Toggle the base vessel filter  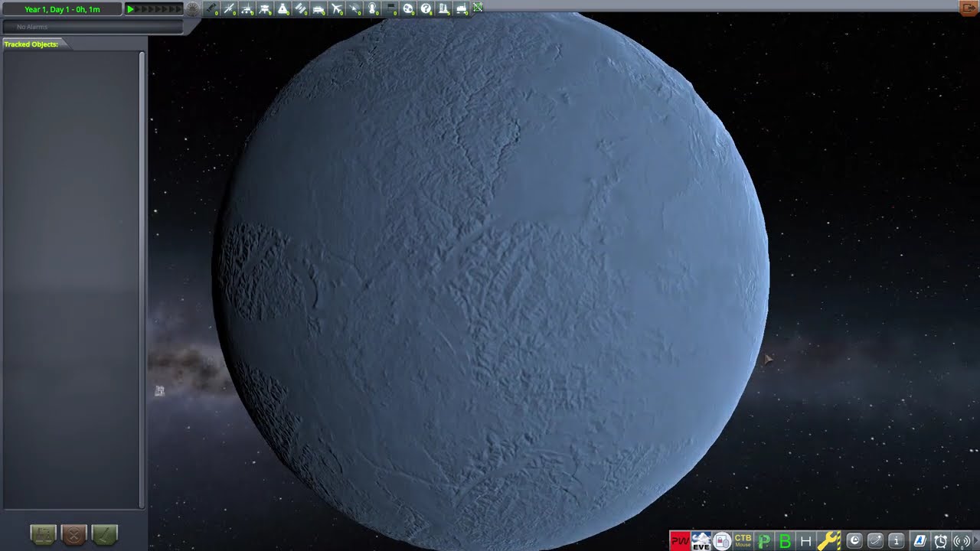point(318,9)
